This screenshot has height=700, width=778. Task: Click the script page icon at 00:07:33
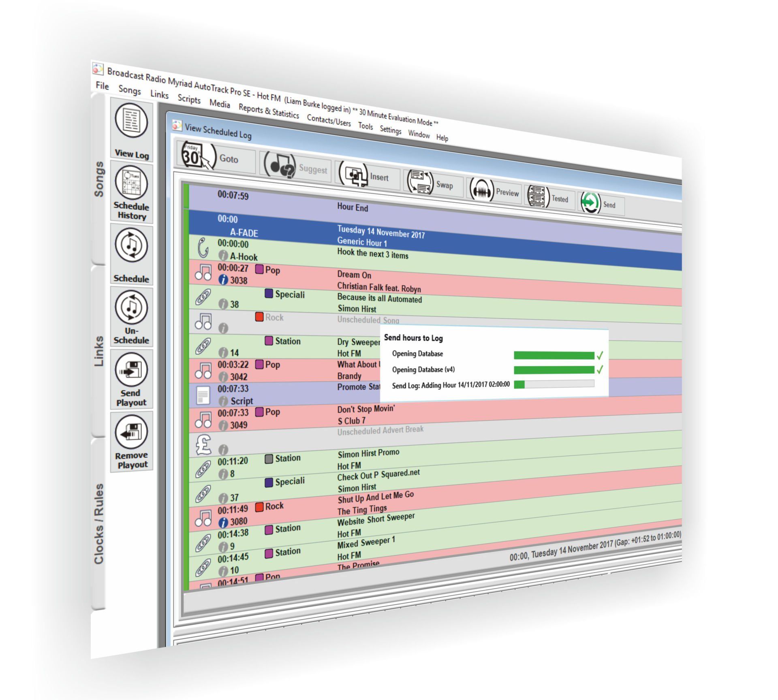(203, 395)
